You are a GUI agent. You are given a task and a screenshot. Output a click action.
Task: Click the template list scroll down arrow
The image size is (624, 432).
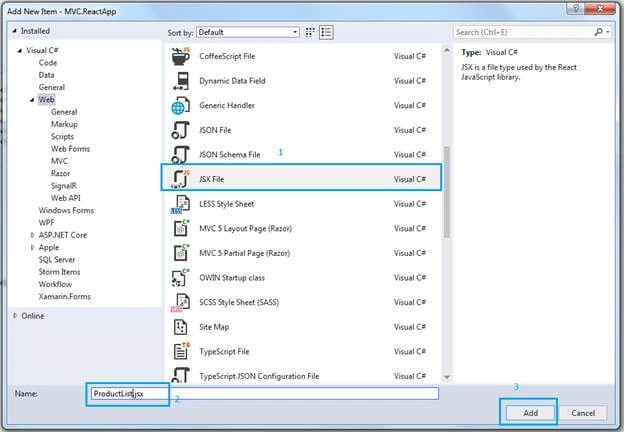(447, 377)
